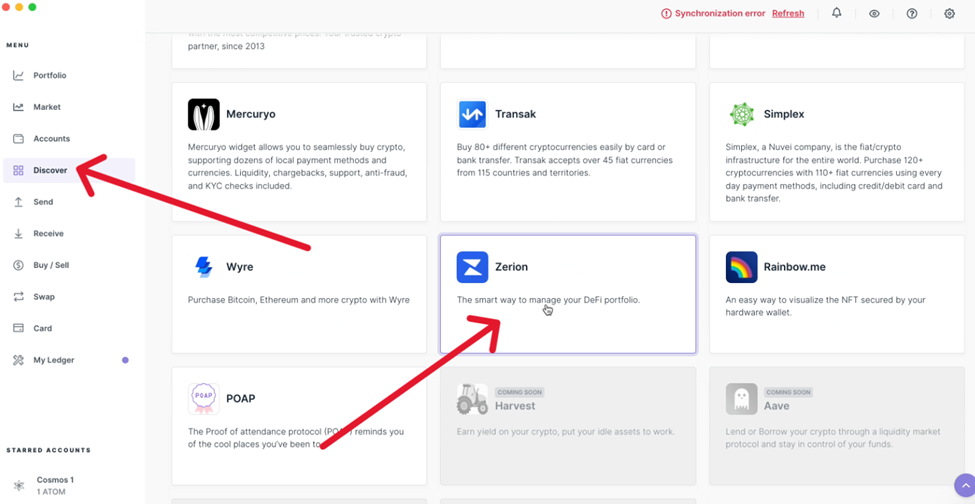Viewport: 975px width, 504px height.
Task: Click the Card icon in sidebar
Action: pos(19,328)
